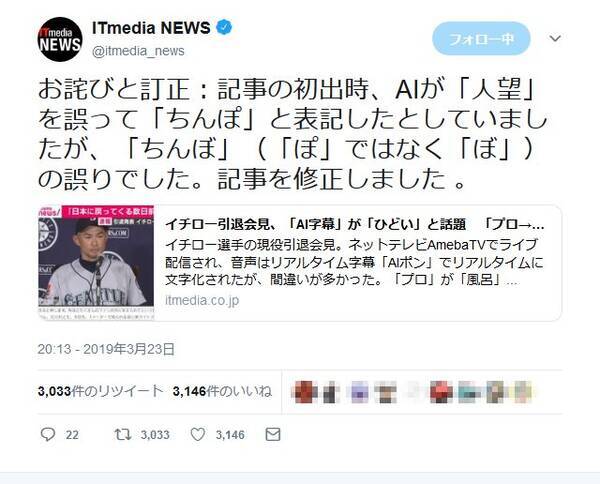Viewport: 600px width, 484px height.
Task: Like the tweet with the heart icon
Action: (197, 435)
